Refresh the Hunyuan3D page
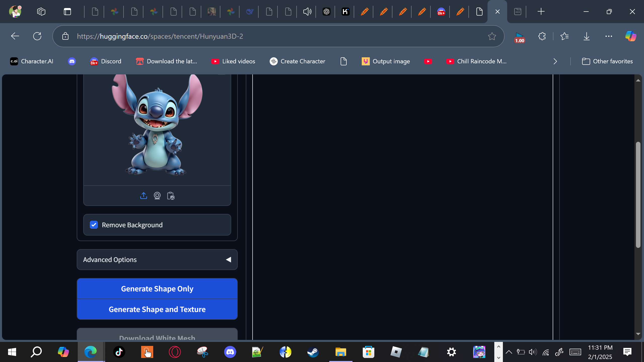Image resolution: width=644 pixels, height=362 pixels. click(37, 36)
